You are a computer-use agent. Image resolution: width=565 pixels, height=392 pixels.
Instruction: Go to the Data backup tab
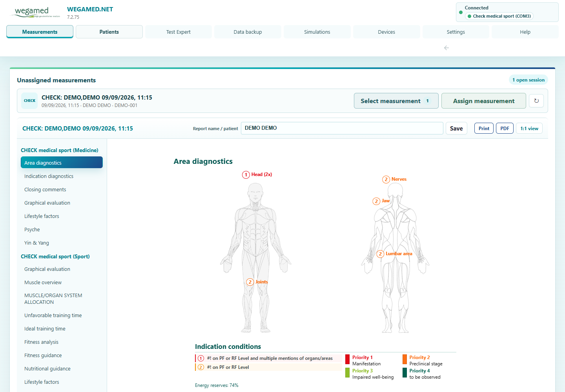pos(248,32)
